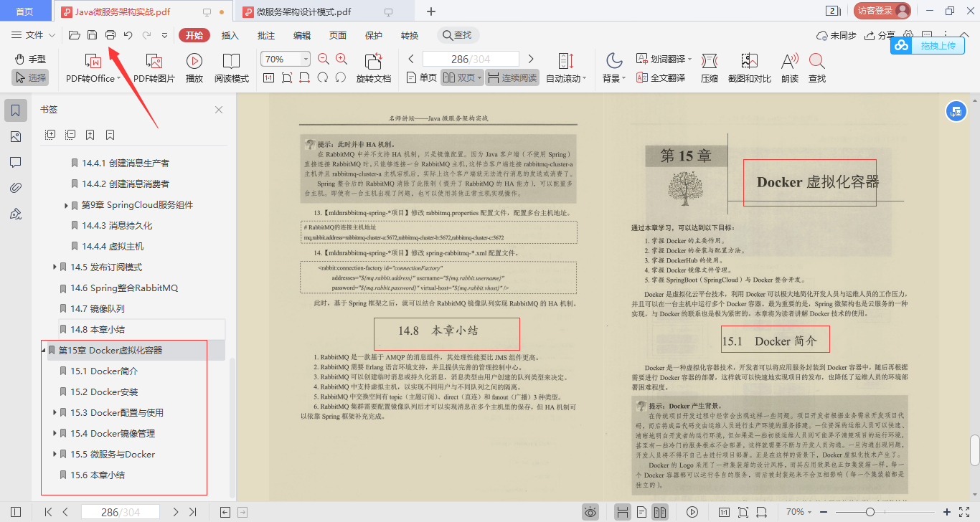Zoom in with the plus magnifier
The width and height of the screenshot is (980, 522).
pos(341,60)
